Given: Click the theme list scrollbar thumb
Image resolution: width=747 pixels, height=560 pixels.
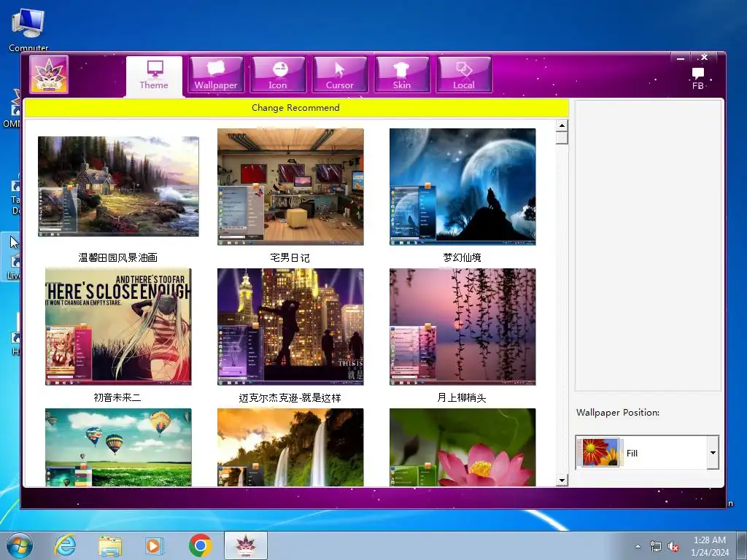Looking at the screenshot, I should coord(562,138).
